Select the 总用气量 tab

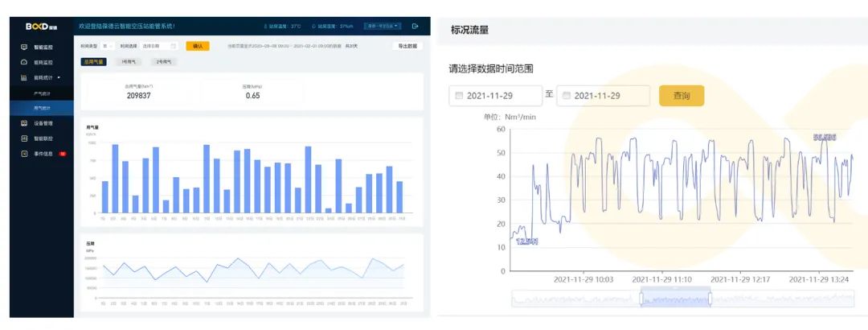[92, 61]
